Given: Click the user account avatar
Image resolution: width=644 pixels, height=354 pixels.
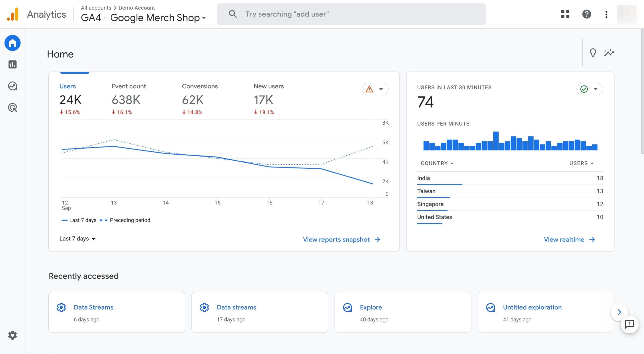Looking at the screenshot, I should point(626,14).
